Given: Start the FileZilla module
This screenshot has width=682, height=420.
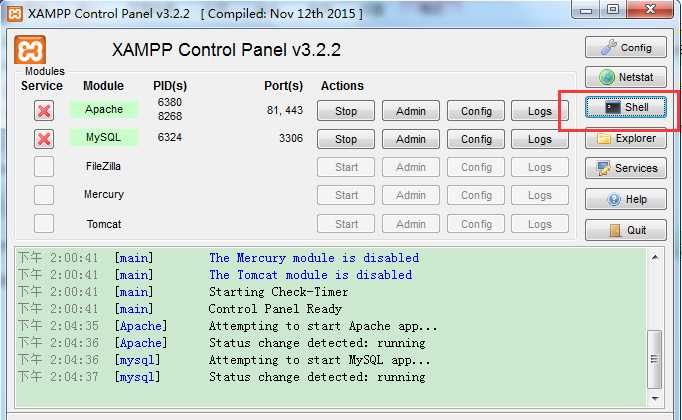Looking at the screenshot, I should pos(346,167).
